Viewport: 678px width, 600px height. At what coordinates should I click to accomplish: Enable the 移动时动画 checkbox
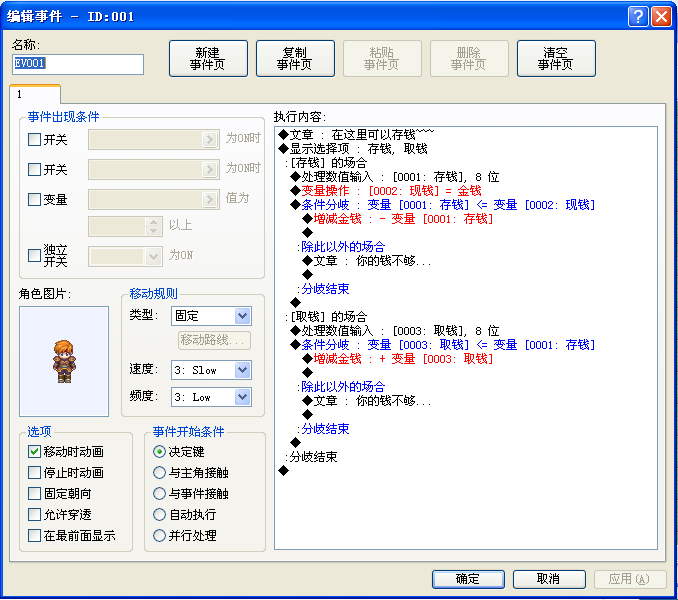click(x=34, y=451)
